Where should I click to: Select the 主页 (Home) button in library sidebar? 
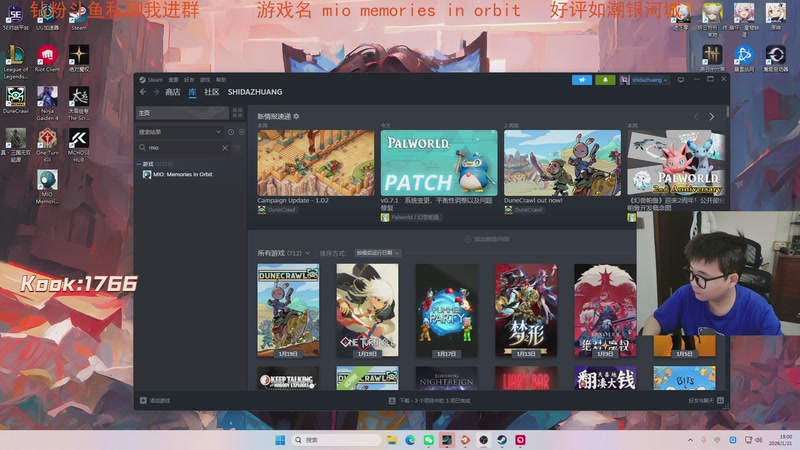[182, 113]
